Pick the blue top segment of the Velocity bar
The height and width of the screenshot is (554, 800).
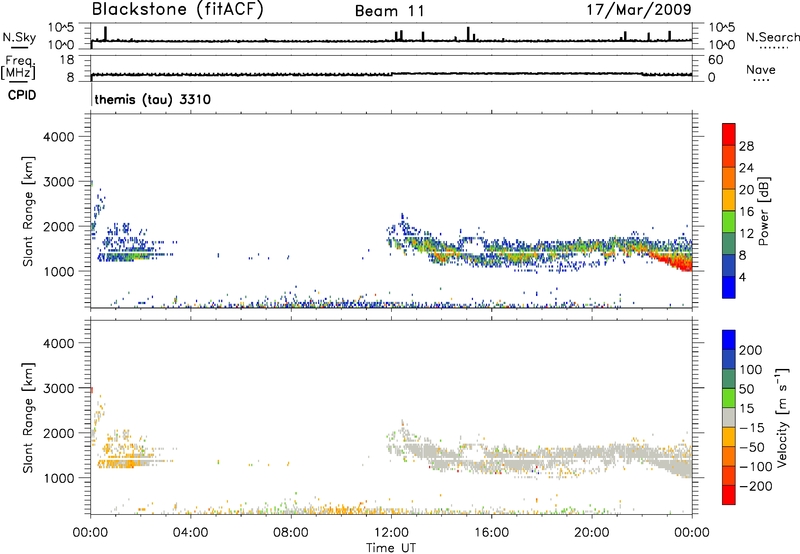(x=729, y=340)
